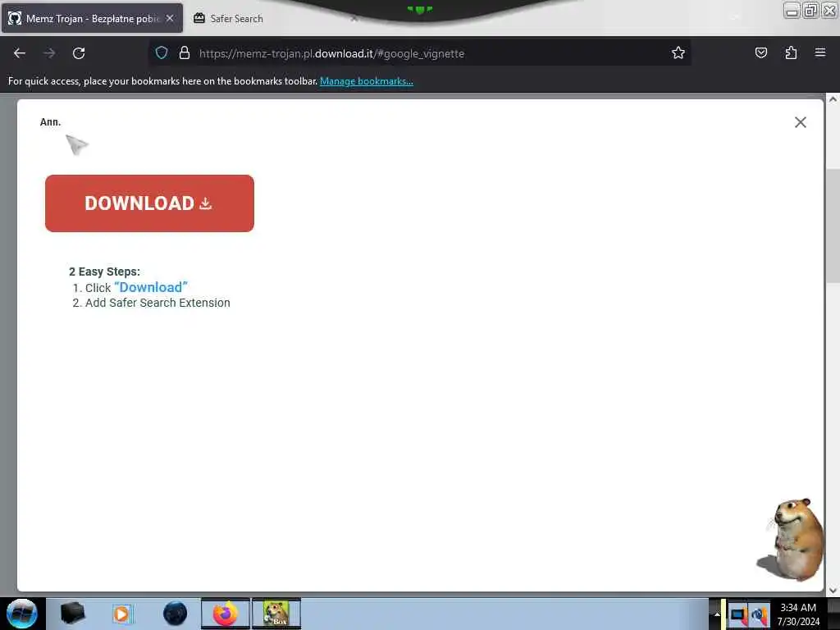The width and height of the screenshot is (840, 630).
Task: Open the Extensions puzzle icon
Action: [x=791, y=52]
